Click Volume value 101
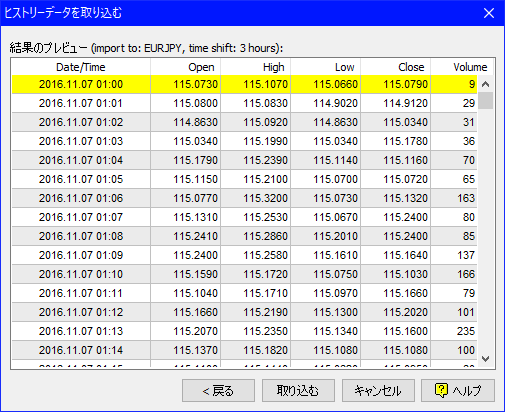Screen dimensions: 505x412 tap(466, 312)
